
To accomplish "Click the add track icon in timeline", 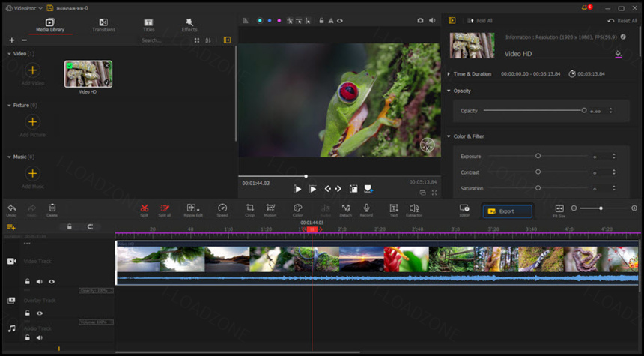I will [x=11, y=227].
